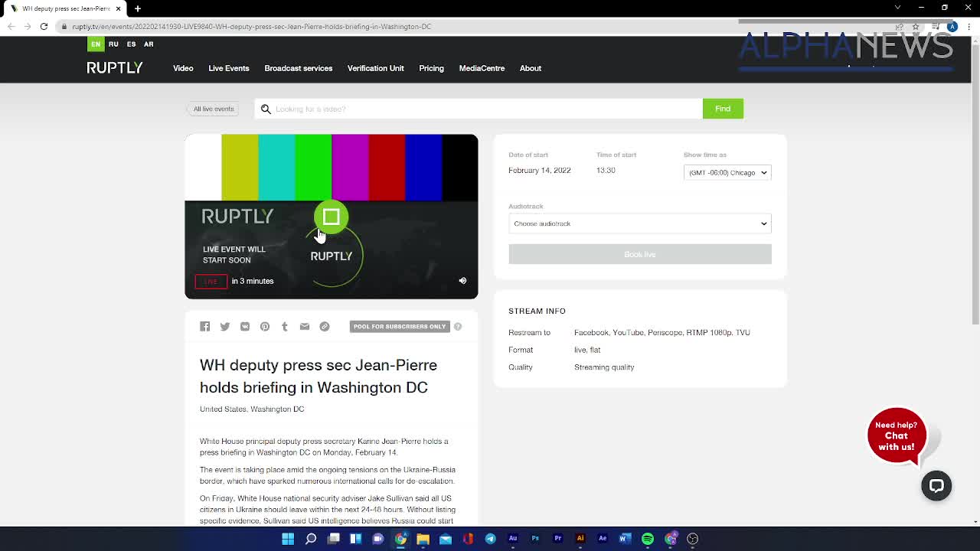
Task: Open a new browser tab
Action: [x=138, y=8]
